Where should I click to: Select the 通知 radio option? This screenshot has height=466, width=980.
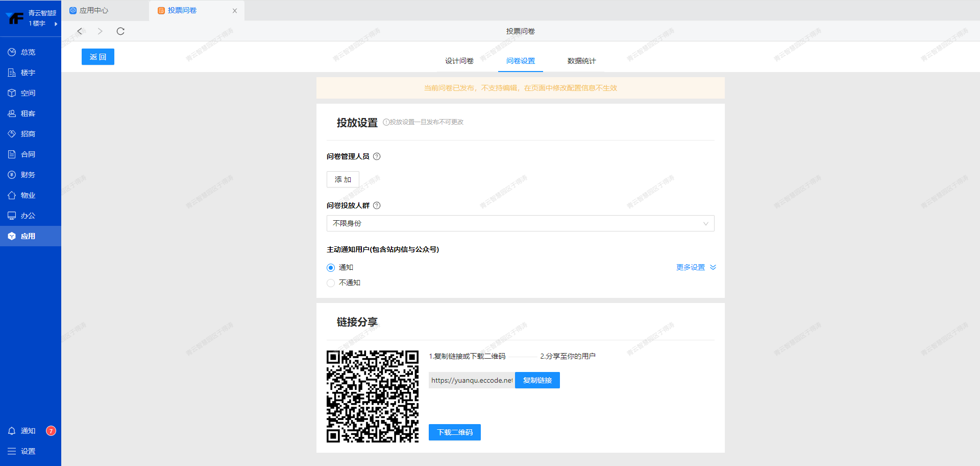coord(331,268)
